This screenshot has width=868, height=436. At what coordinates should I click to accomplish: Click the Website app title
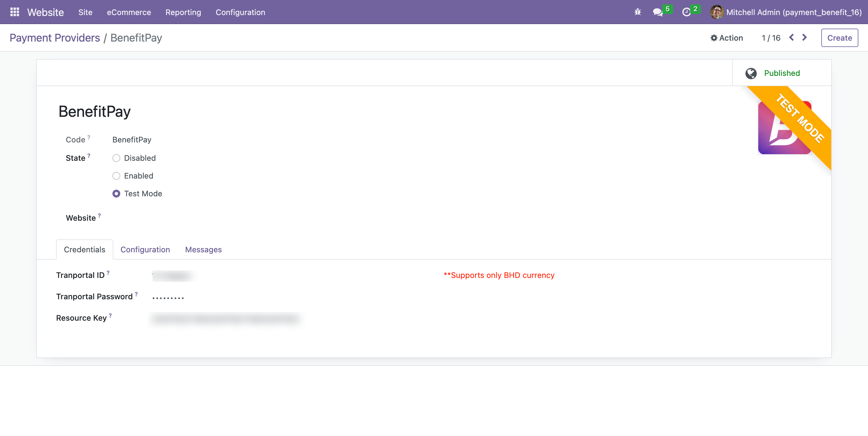pyautogui.click(x=46, y=12)
